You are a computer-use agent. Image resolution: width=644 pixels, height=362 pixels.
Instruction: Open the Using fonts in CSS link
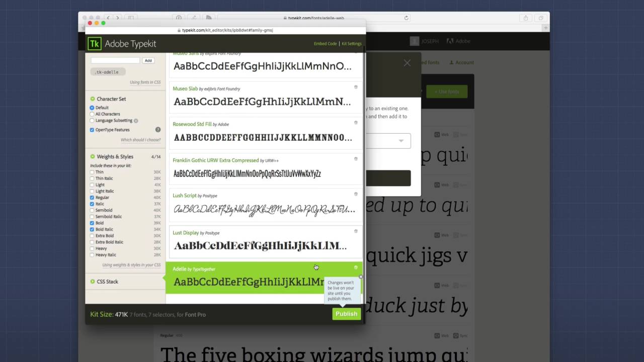pyautogui.click(x=145, y=82)
